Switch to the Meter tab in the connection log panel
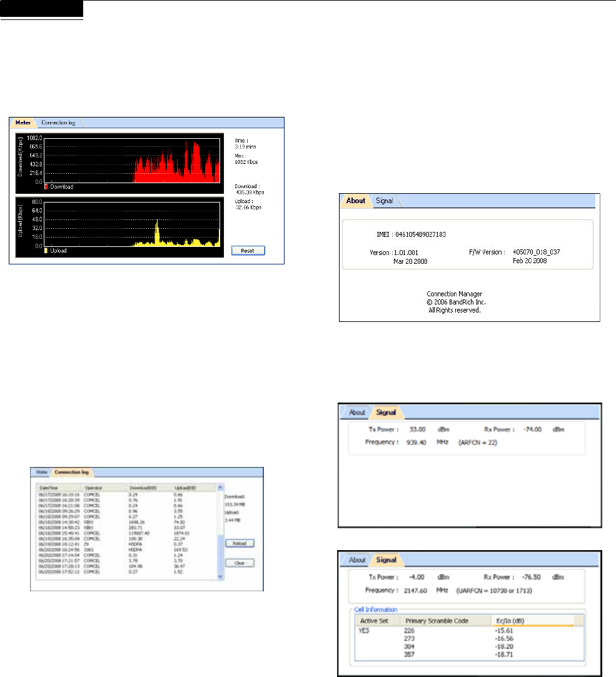Image resolution: width=616 pixels, height=677 pixels. 41,472
